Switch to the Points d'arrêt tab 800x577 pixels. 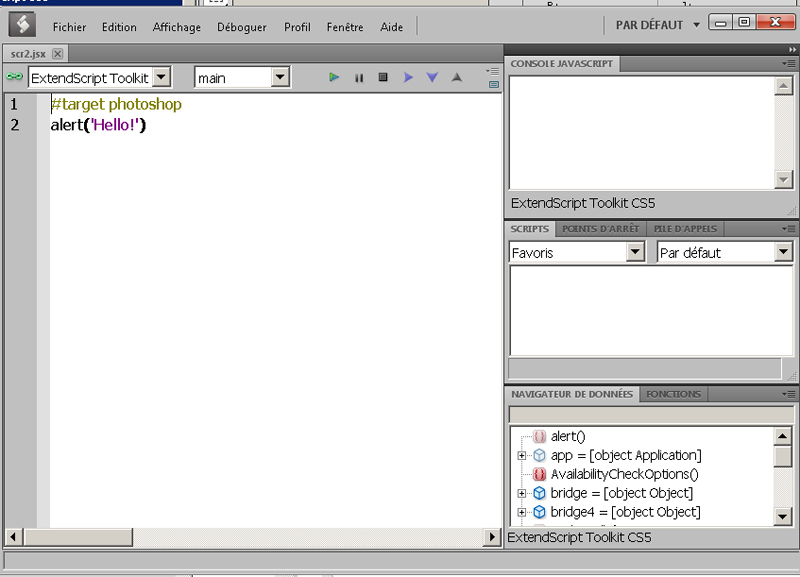pyautogui.click(x=601, y=229)
